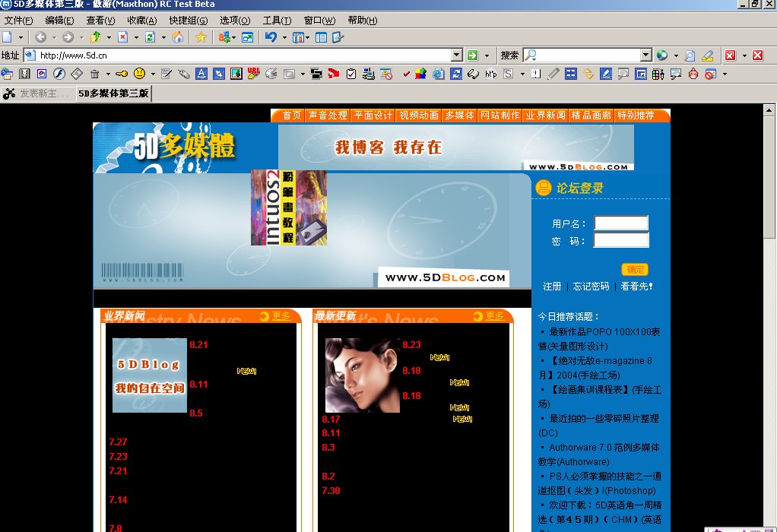The height and width of the screenshot is (532, 777).
Task: Click into the 密码 input field
Action: [621, 240]
